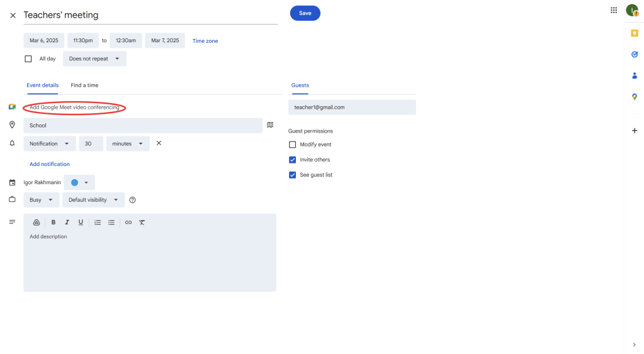Expand the Busy availability dropdown

[42, 200]
